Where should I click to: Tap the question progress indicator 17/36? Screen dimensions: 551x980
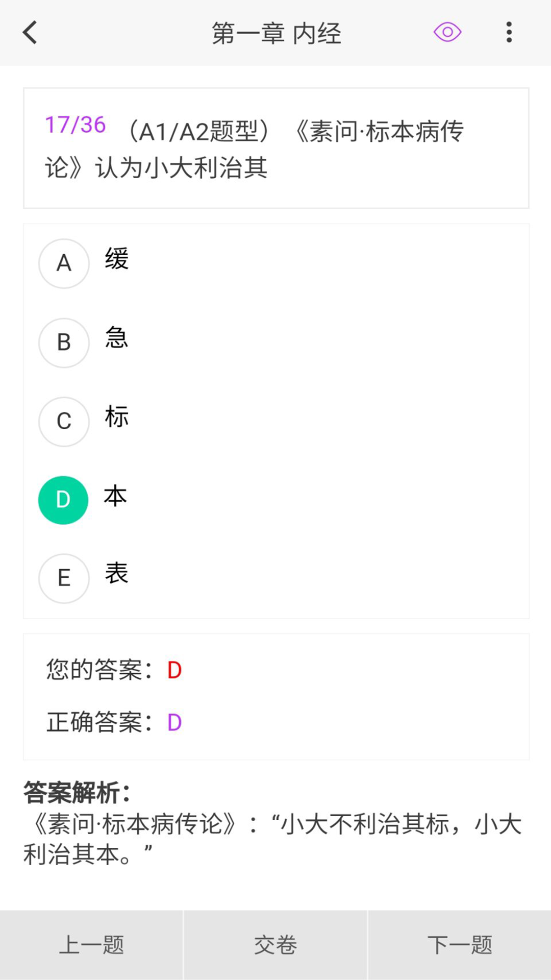point(75,124)
